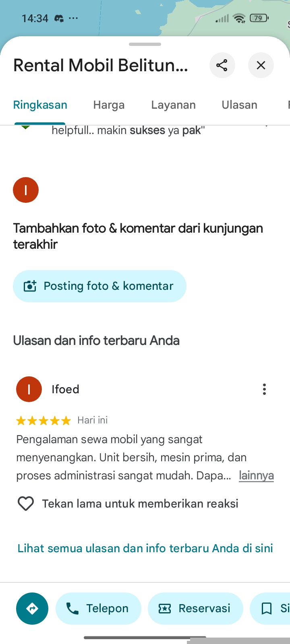Image resolution: width=290 pixels, height=644 pixels.
Task: Tap the heart reaction icon
Action: coord(26,504)
